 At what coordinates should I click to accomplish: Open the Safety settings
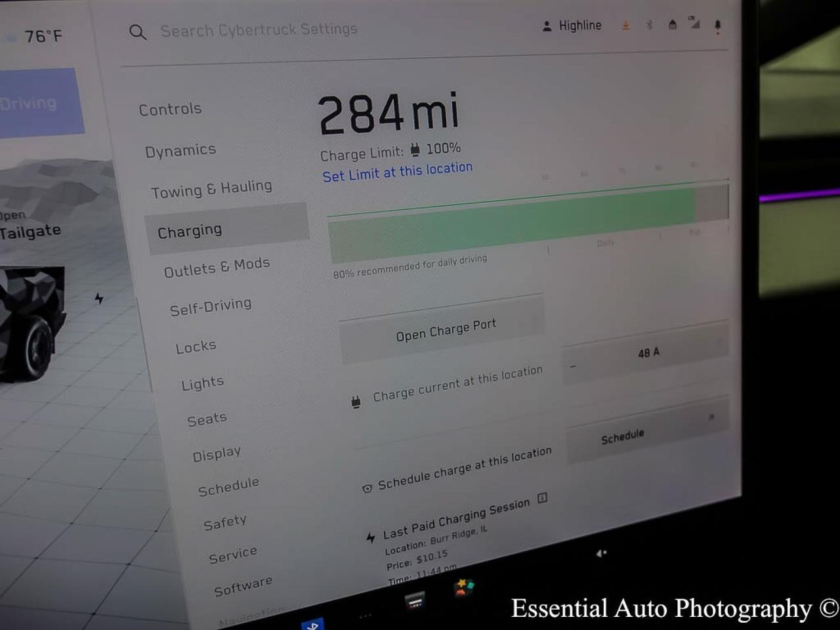225,522
